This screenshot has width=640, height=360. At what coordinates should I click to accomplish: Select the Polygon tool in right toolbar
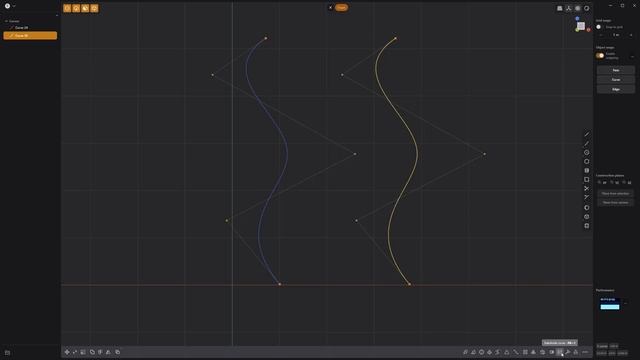pos(587,161)
